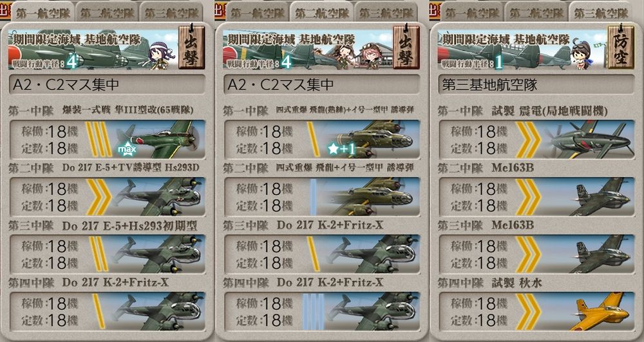
Task: Click first air corps banner with purple-haired fairy
Action: click(92, 49)
